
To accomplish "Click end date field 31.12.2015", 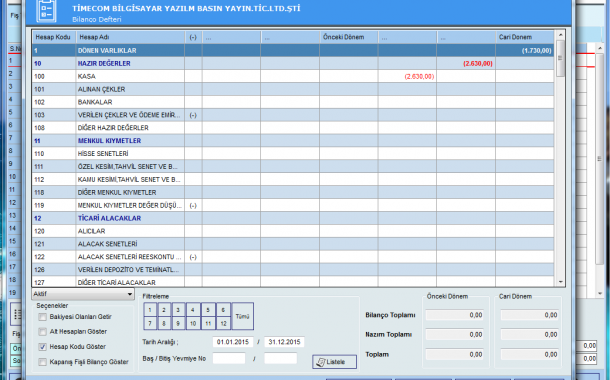I will click(x=284, y=342).
